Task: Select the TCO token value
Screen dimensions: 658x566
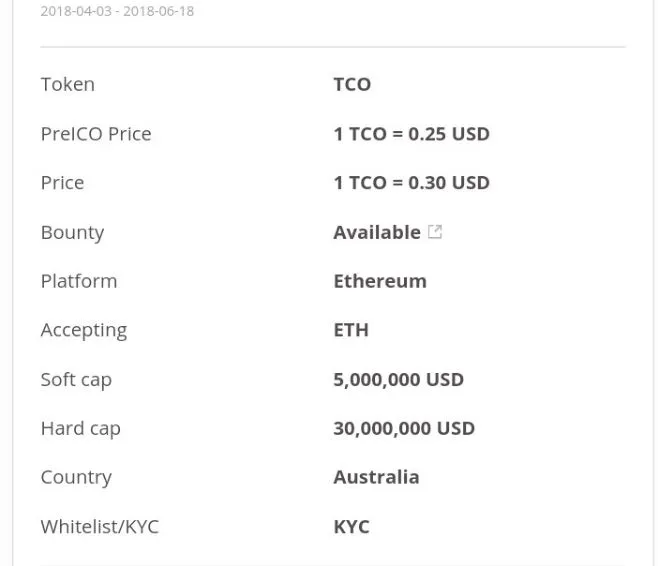Action: point(352,84)
